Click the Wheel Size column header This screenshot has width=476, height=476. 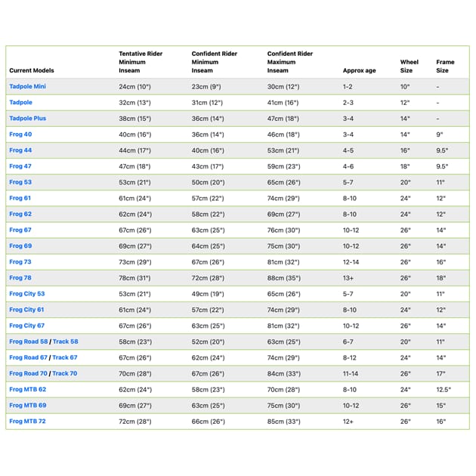coord(409,66)
